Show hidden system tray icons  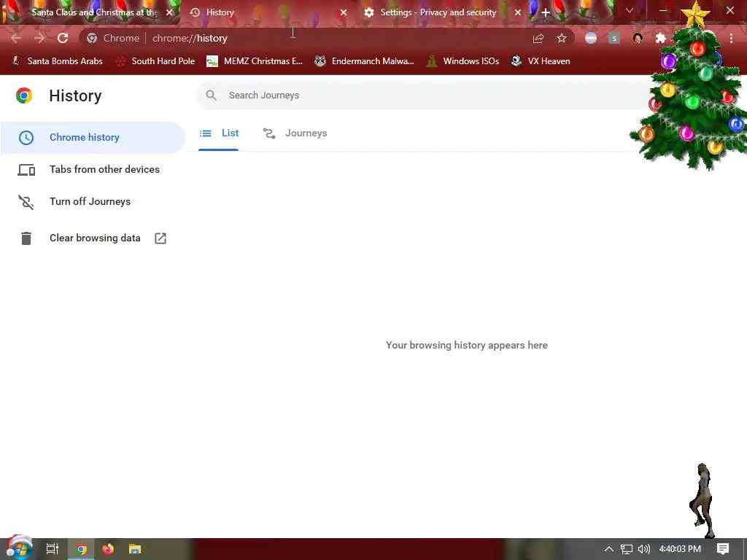(608, 549)
